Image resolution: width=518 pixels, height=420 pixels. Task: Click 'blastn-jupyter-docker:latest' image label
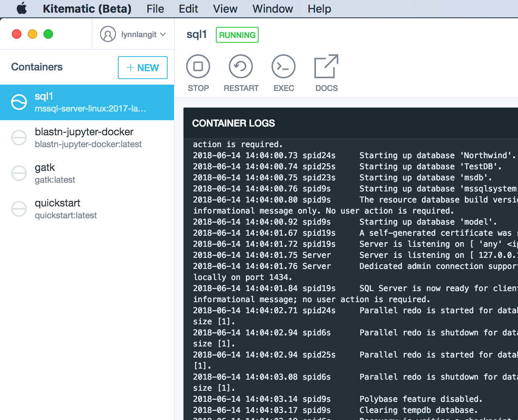tap(88, 144)
